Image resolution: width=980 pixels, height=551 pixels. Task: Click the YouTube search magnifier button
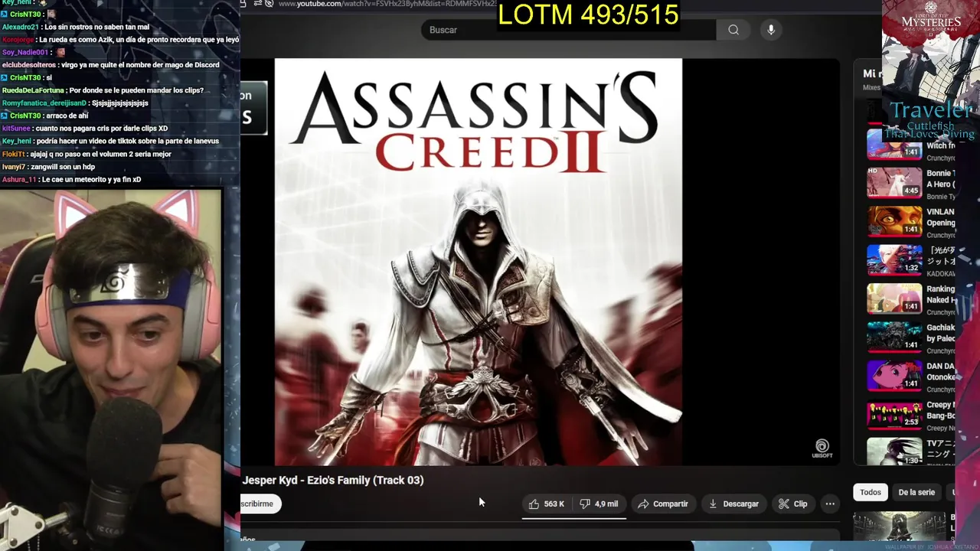(x=733, y=30)
